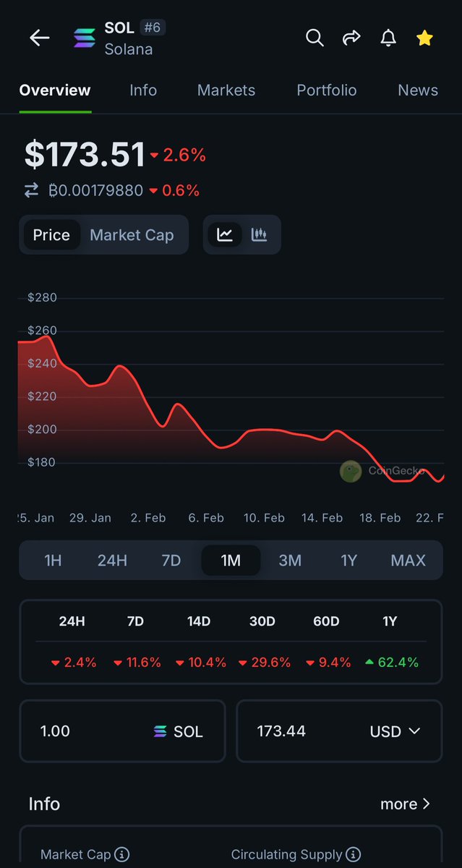
Task: Set chart range to 3M
Action: point(290,560)
